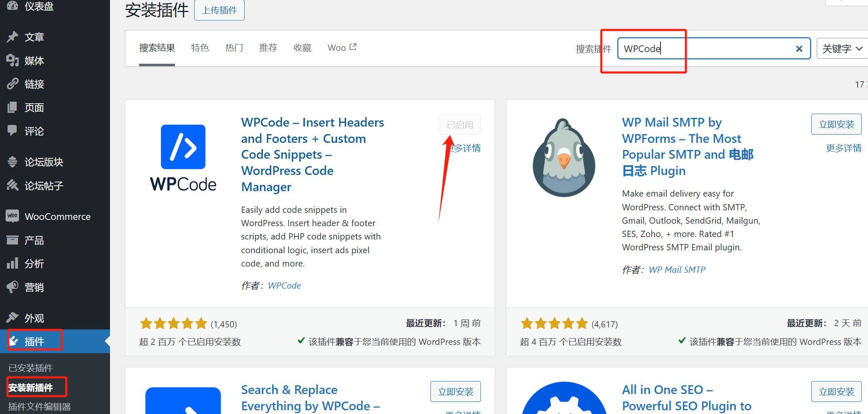868x414 pixels.
Task: Open All in One SEO title link
Action: (687, 398)
